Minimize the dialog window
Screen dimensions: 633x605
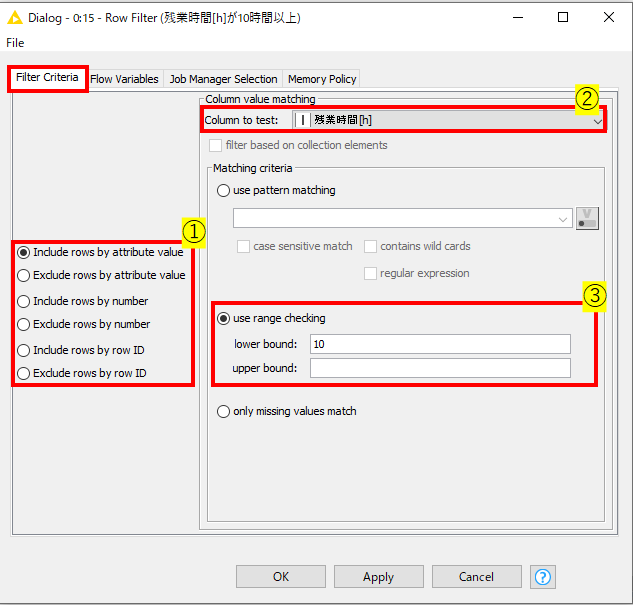click(x=518, y=18)
